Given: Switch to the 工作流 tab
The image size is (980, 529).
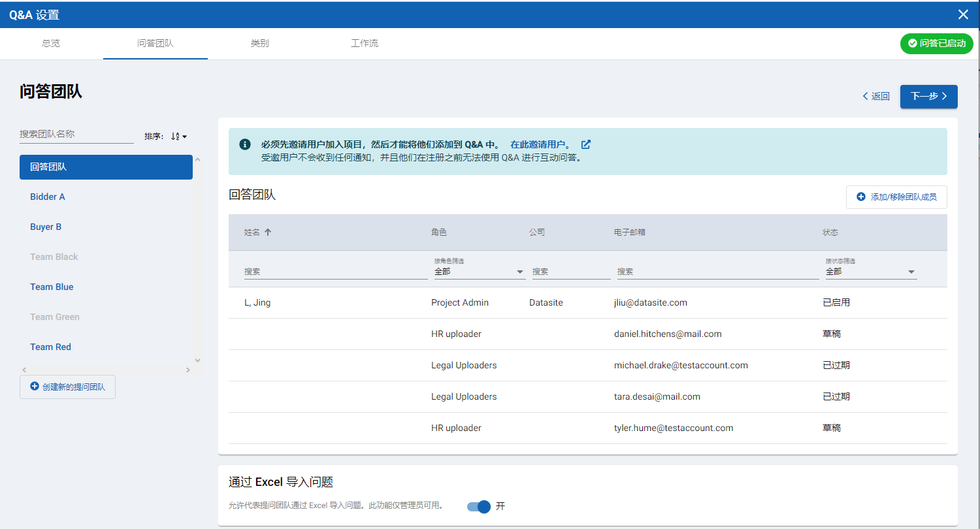Looking at the screenshot, I should click(365, 44).
